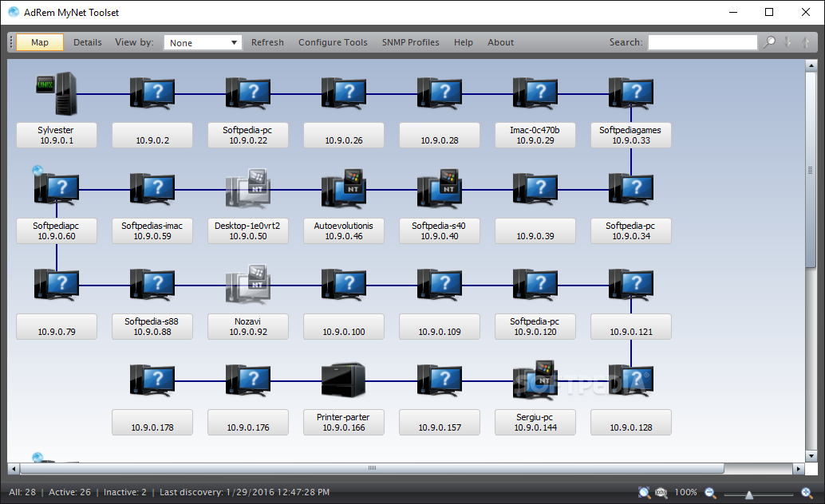Click the Autoevolutionis Windows NT icon
The height and width of the screenshot is (504, 825).
[344, 188]
